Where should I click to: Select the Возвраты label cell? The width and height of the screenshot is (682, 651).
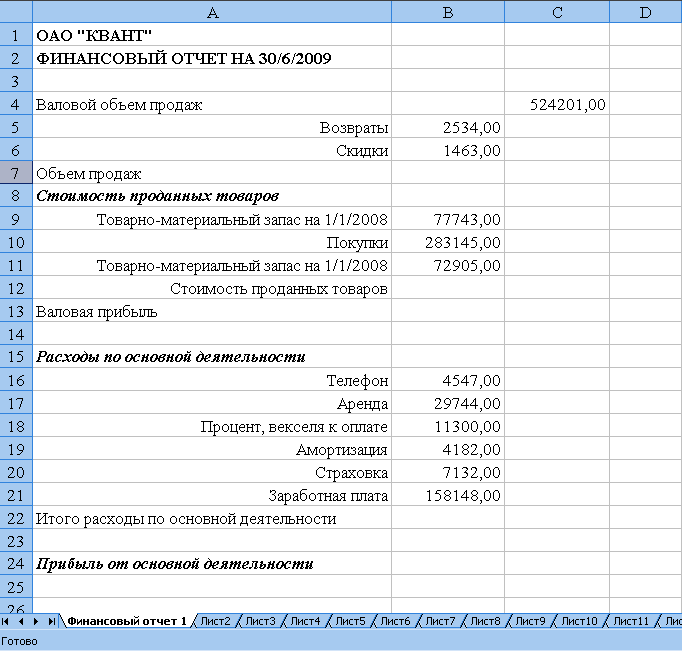212,127
